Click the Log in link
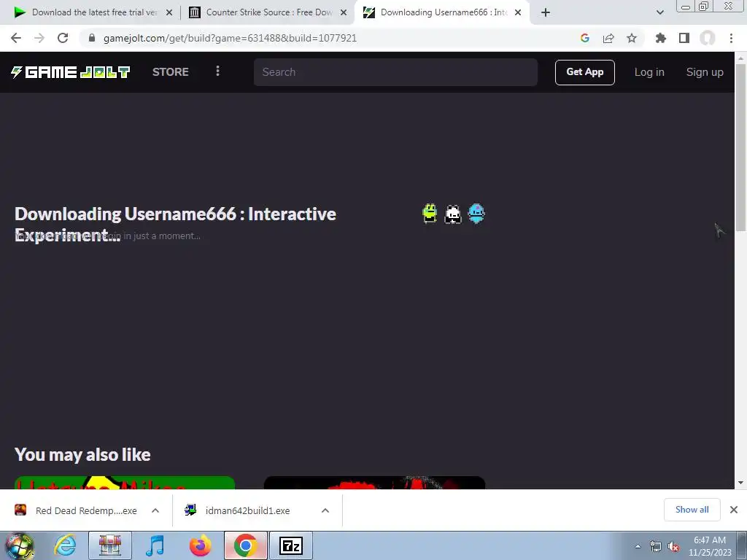The image size is (747, 560). (x=649, y=72)
